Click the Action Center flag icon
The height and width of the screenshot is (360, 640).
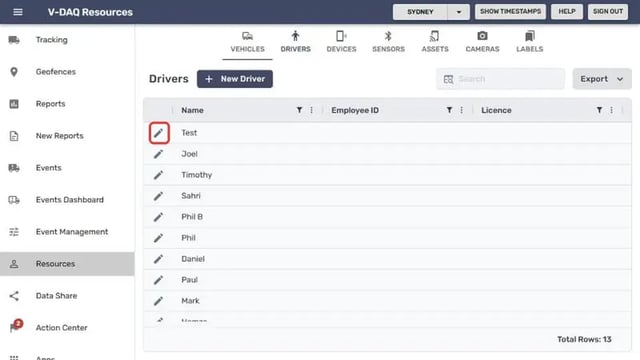[16, 327]
